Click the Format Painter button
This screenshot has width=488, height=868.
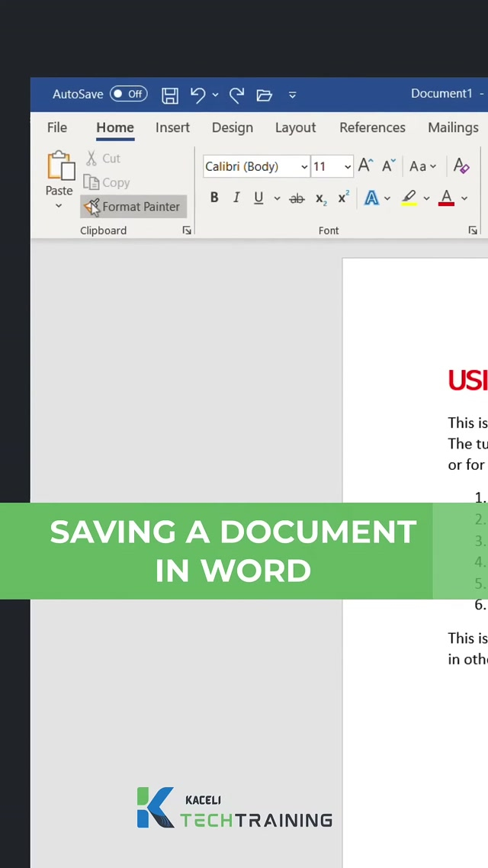pyautogui.click(x=133, y=207)
